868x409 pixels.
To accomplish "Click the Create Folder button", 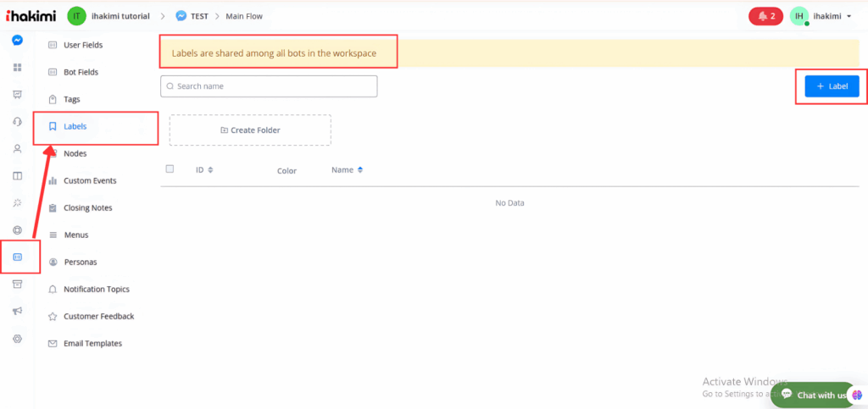I will pyautogui.click(x=250, y=130).
